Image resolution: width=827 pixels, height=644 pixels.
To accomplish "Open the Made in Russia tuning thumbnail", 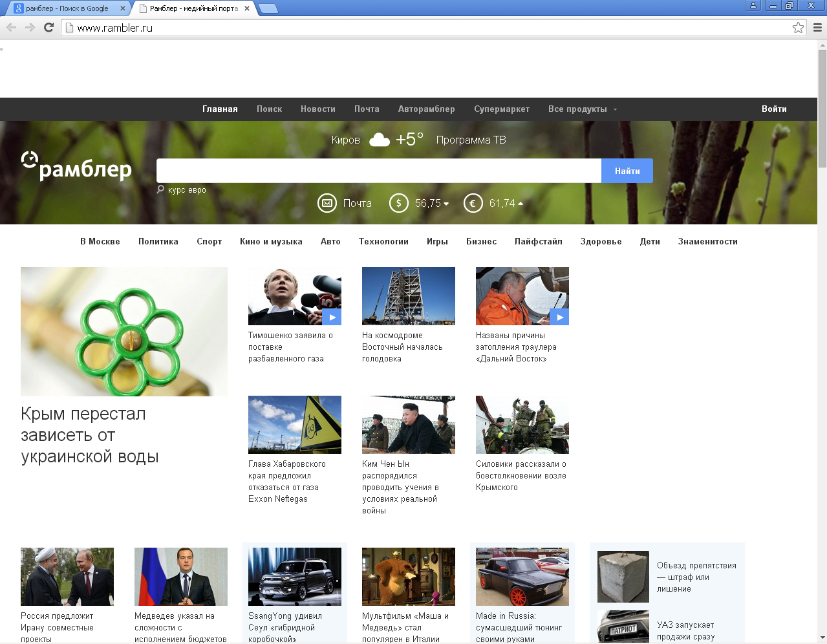I will point(522,577).
